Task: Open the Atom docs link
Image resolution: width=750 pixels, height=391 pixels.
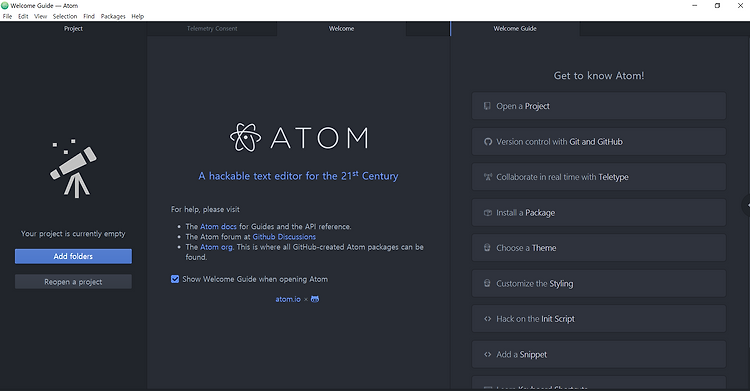Action: 218,227
